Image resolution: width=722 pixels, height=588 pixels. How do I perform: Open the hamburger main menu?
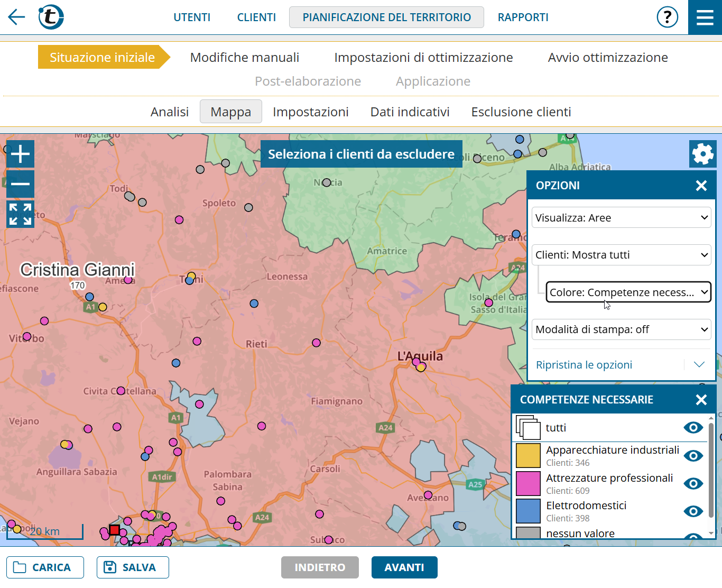click(705, 17)
